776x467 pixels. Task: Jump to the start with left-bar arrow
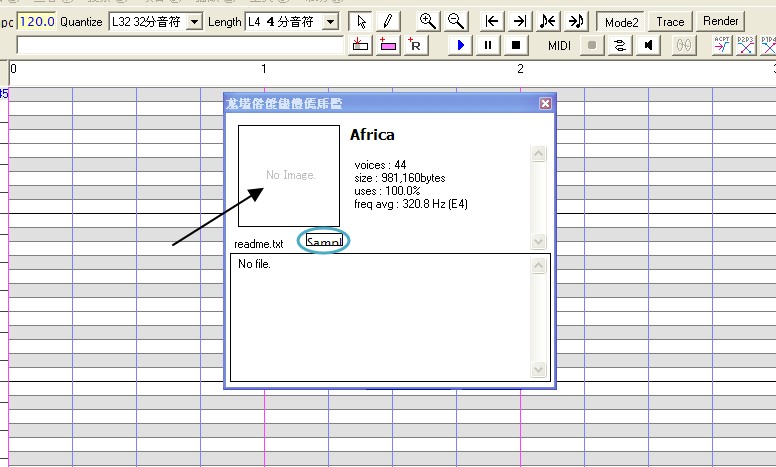(491, 21)
